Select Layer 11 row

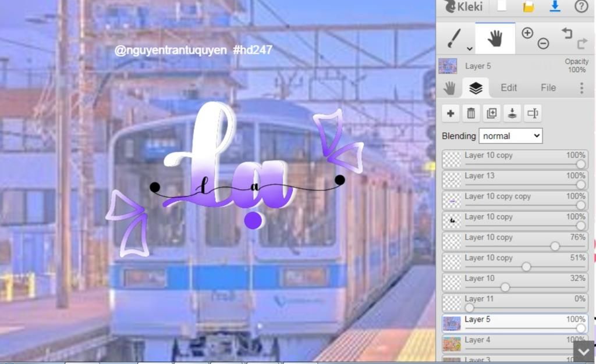(x=515, y=303)
